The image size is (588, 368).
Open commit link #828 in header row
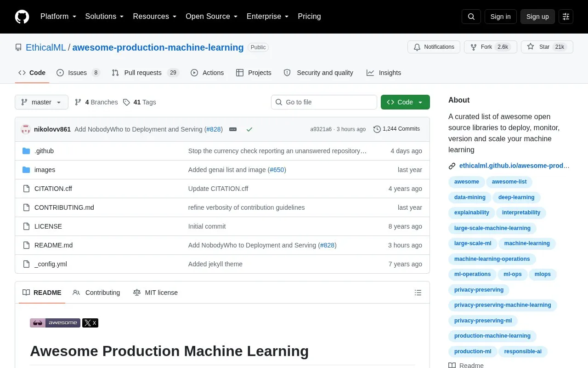214,129
